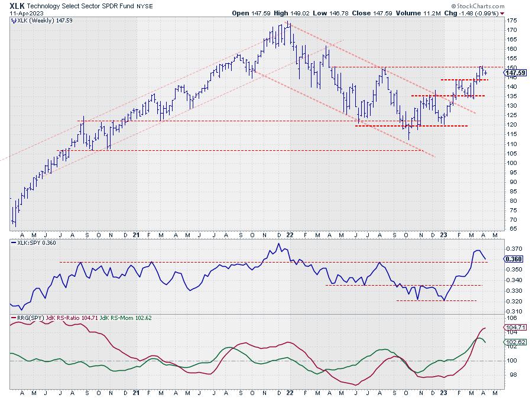This screenshot has width=532, height=398.
Task: Select the 0.360 relative strength value tag
Action: pos(495,259)
